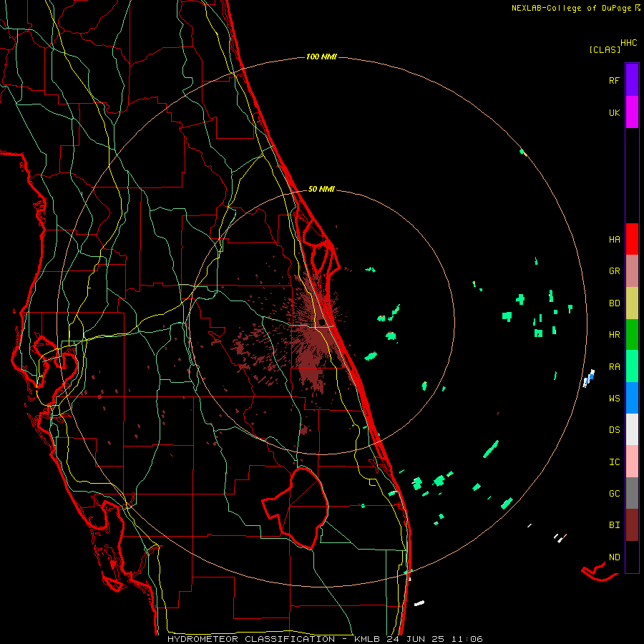Click the magenta UK color swatch
This screenshot has width=644, height=644.
coord(632,112)
